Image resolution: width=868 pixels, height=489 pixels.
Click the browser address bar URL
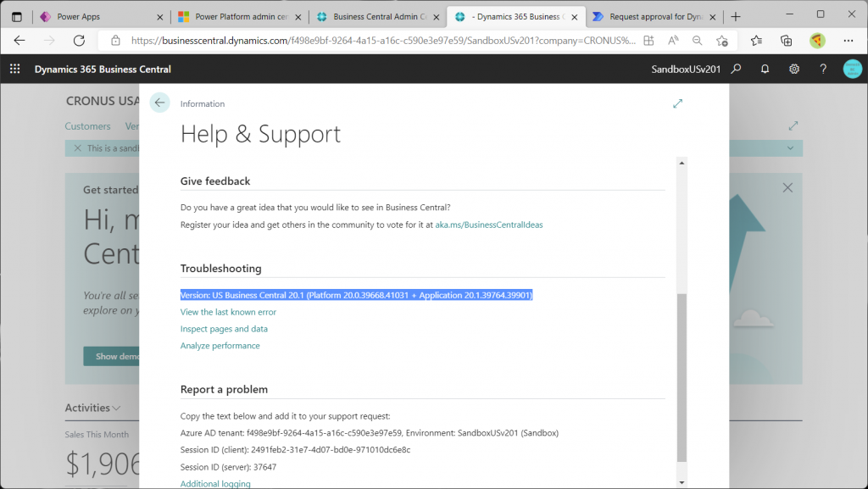[383, 41]
